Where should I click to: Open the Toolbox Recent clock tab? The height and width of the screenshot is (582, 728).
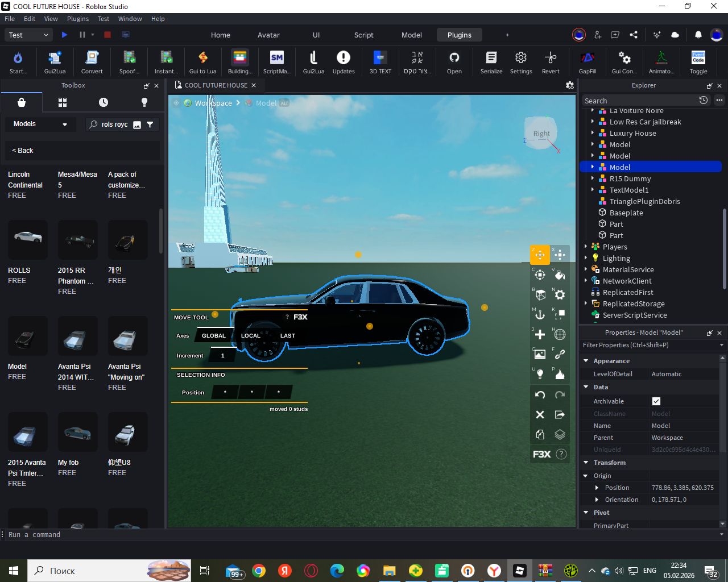[x=103, y=102]
